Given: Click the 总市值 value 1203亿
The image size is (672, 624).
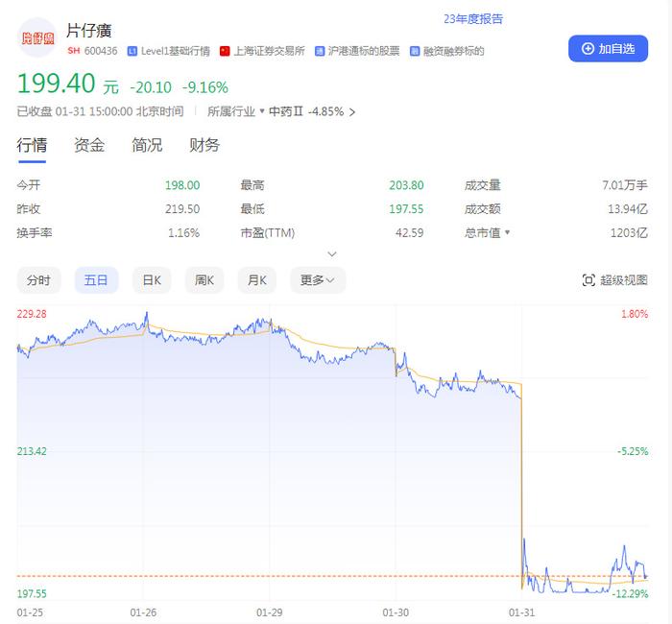Looking at the screenshot, I should [x=629, y=232].
